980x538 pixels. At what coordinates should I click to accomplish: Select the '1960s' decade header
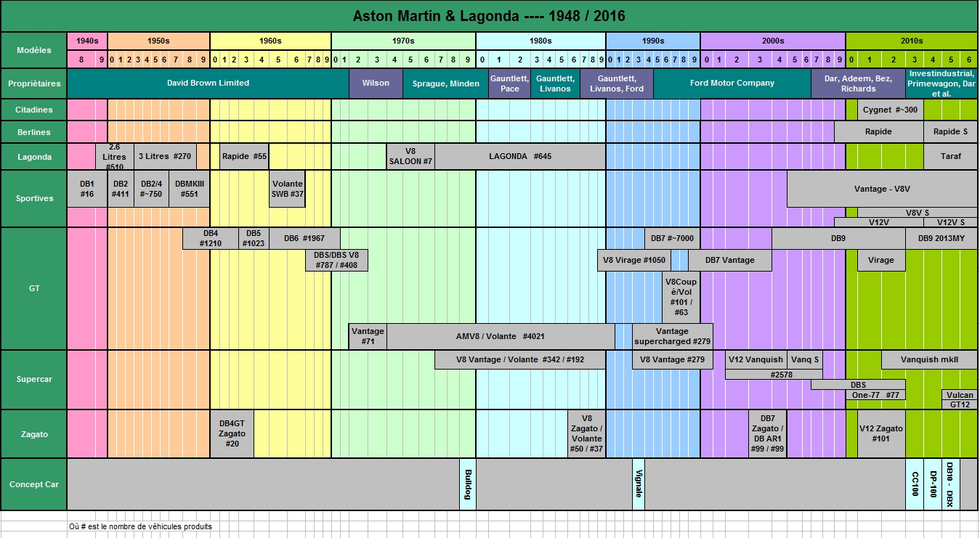270,41
